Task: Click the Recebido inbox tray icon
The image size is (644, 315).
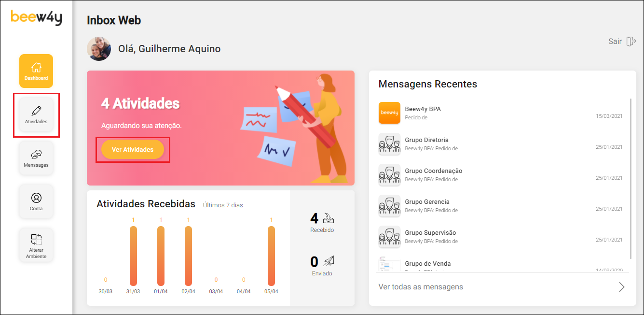Action: click(x=329, y=218)
